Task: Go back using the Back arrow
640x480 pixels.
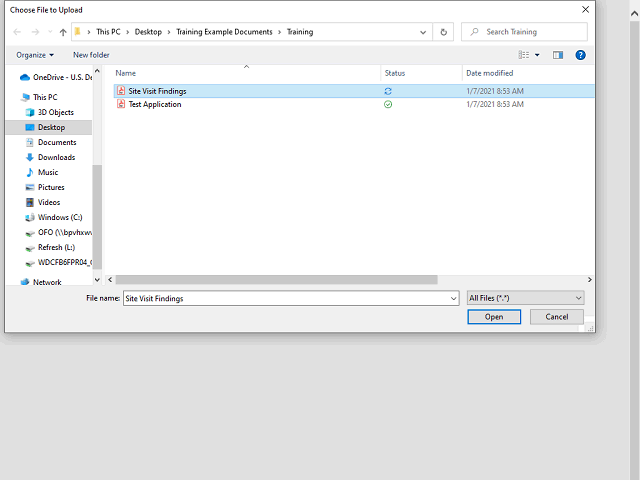Action: [17, 32]
